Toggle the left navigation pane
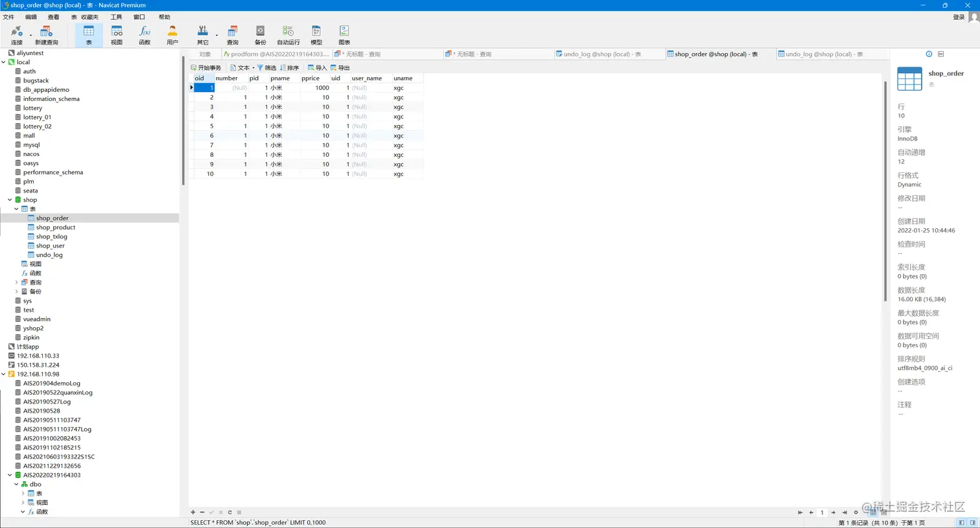Viewport: 980px width, 528px height. coord(962,522)
